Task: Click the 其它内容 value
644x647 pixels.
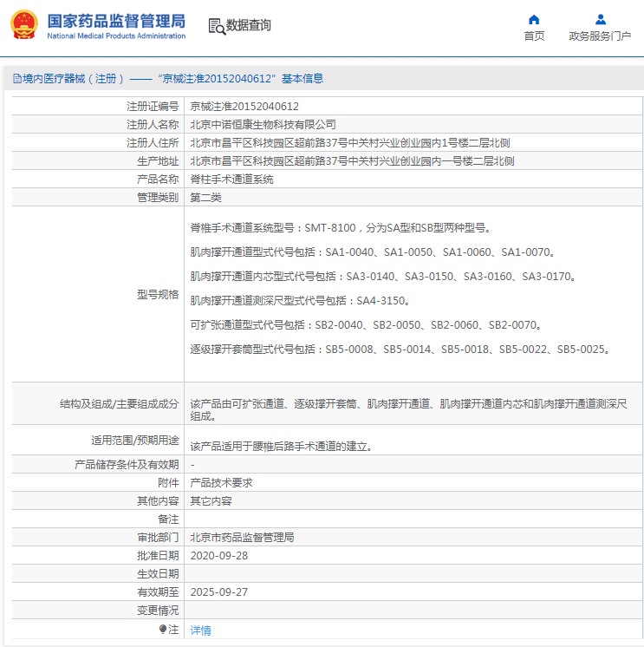Action: 211,501
